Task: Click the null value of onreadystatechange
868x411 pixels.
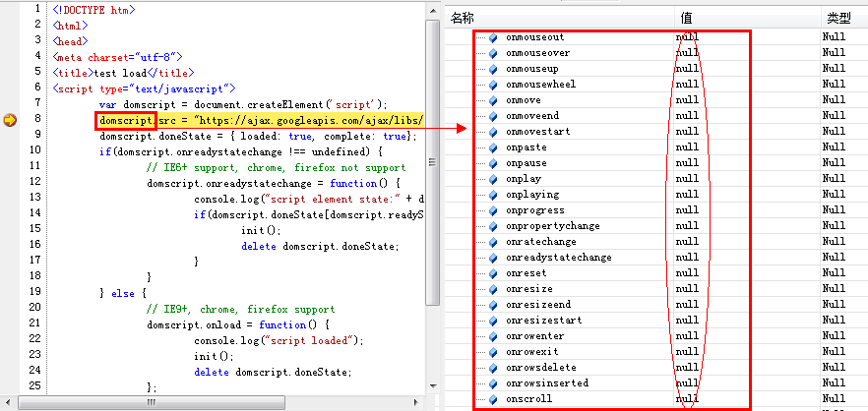Action: (x=687, y=258)
